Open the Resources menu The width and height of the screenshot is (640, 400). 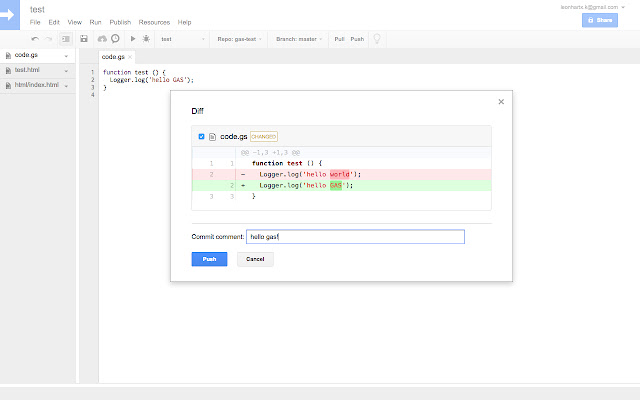154,21
